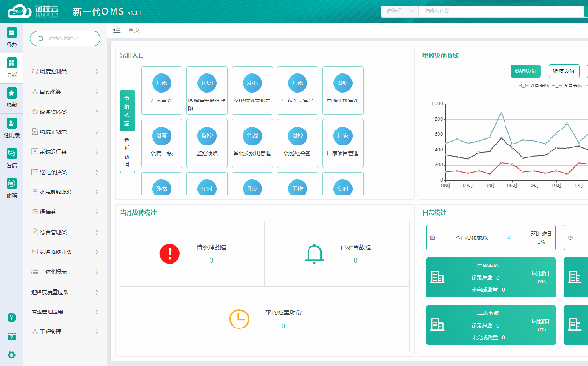
Task: Open the star favorites icon in left rail
Action: click(11, 92)
